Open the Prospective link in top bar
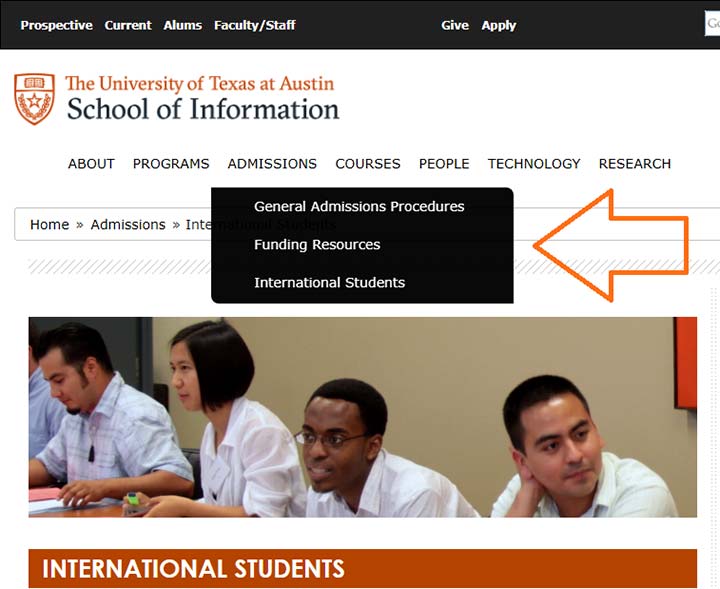720x589 pixels. point(56,25)
